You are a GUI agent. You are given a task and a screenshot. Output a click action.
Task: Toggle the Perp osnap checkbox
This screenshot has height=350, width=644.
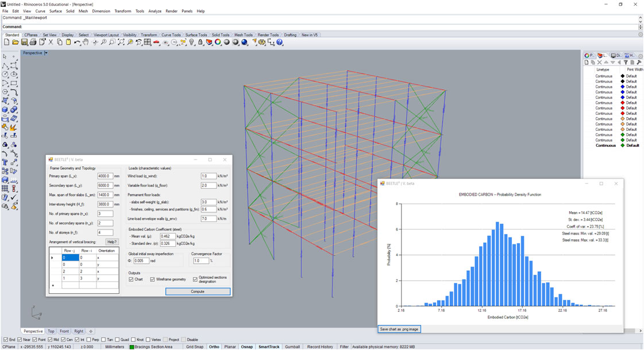pos(89,340)
